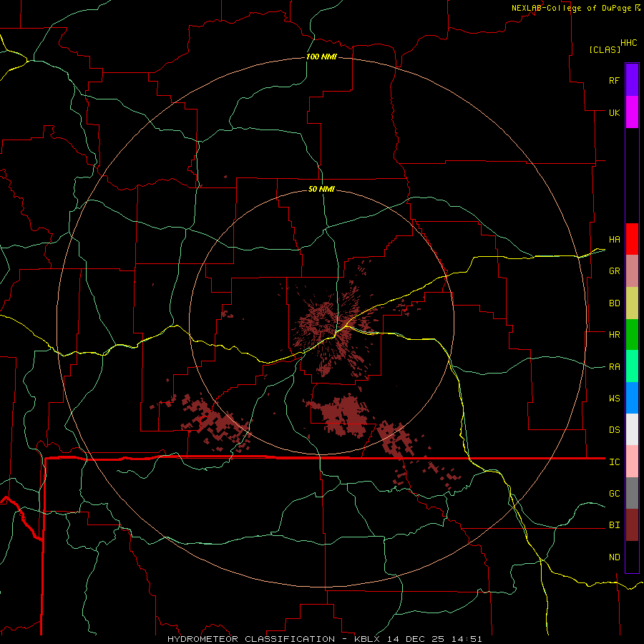This screenshot has width=644, height=644.
Task: Click the WS legend label
Action: (x=615, y=399)
